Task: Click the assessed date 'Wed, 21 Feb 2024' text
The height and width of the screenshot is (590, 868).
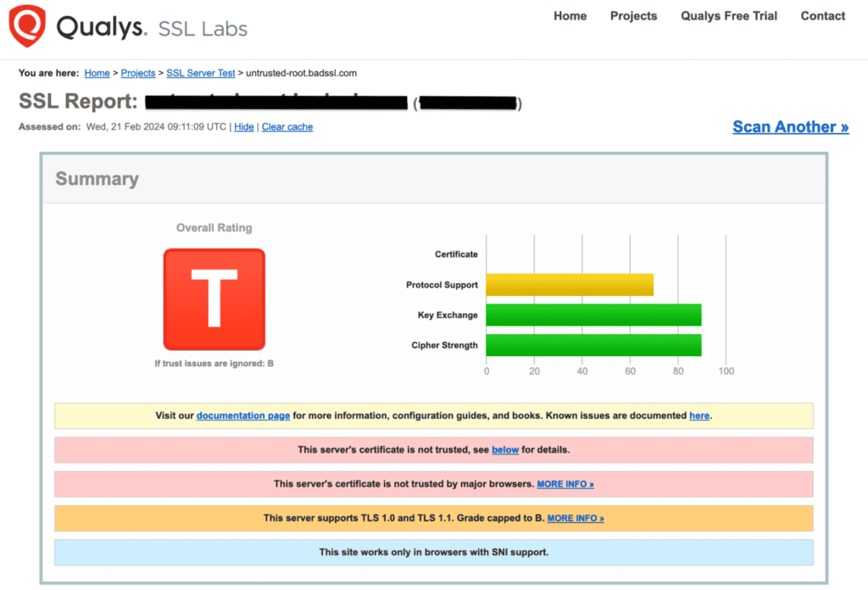Action: [x=125, y=127]
